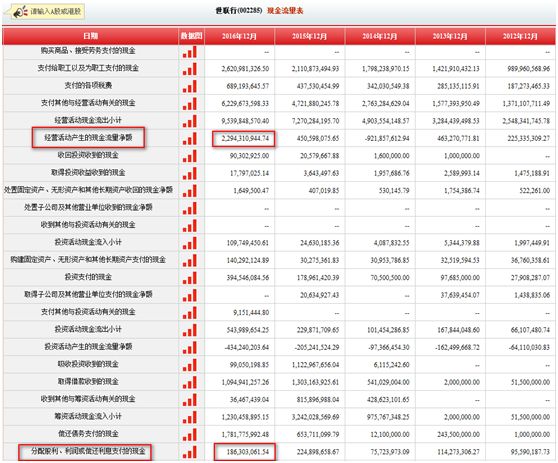
Task: Click value 450,598,075.65 in 2015 column
Action: click(318, 138)
